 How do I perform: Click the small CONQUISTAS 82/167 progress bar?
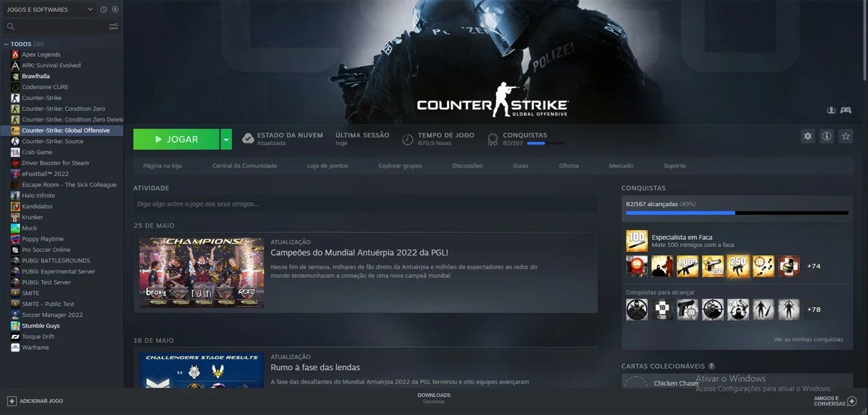click(x=545, y=143)
